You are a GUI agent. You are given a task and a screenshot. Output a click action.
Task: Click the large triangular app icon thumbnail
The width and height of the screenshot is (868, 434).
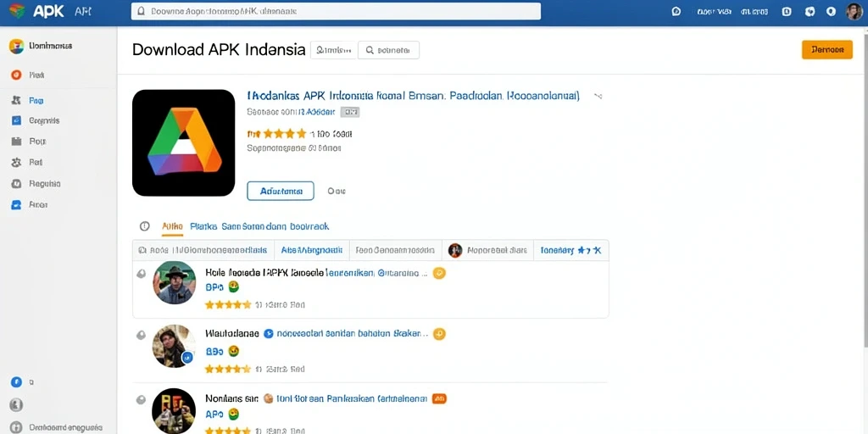[184, 142]
